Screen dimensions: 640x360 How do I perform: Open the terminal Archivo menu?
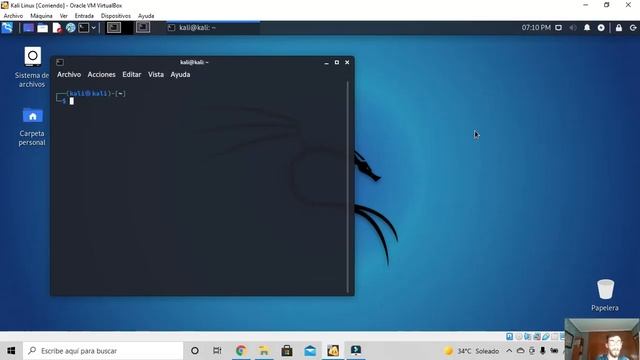(x=69, y=75)
